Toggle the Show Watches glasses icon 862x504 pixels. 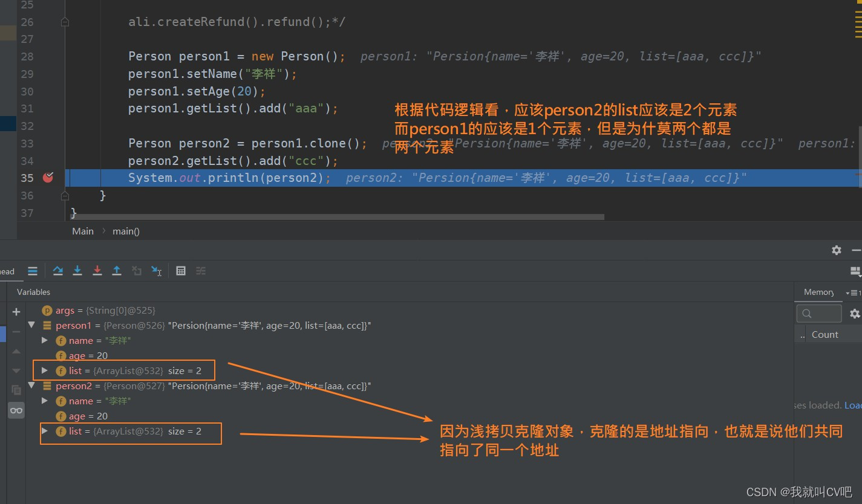point(16,410)
